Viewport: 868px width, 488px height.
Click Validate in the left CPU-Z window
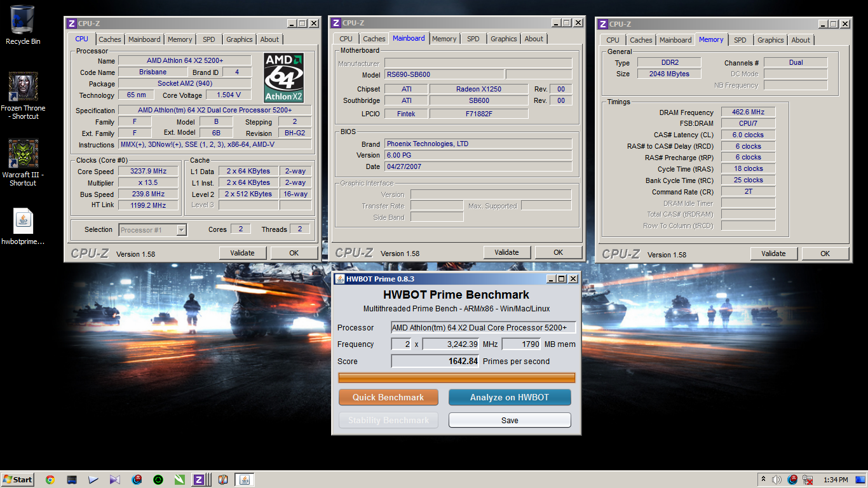click(243, 253)
